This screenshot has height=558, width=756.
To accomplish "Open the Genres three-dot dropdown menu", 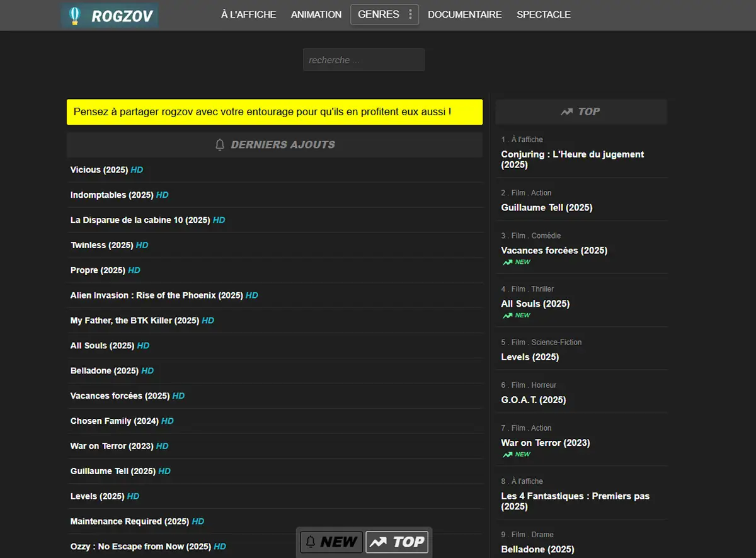I will (411, 14).
